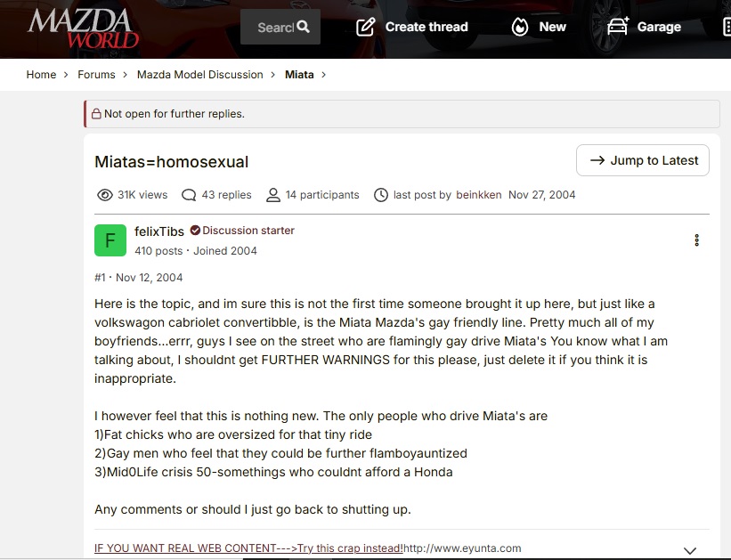Image resolution: width=731 pixels, height=560 pixels.
Task: Click '14 participants' text
Action: coord(322,195)
